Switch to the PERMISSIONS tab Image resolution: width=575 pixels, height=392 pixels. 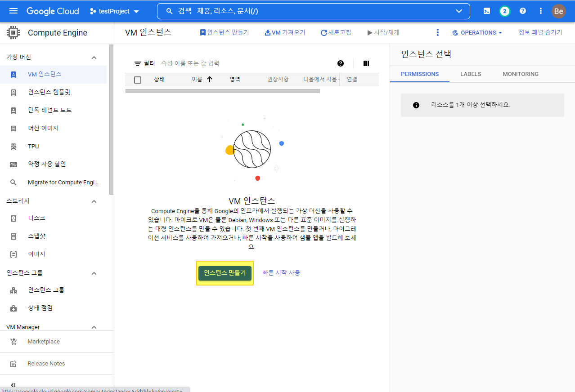coord(420,74)
